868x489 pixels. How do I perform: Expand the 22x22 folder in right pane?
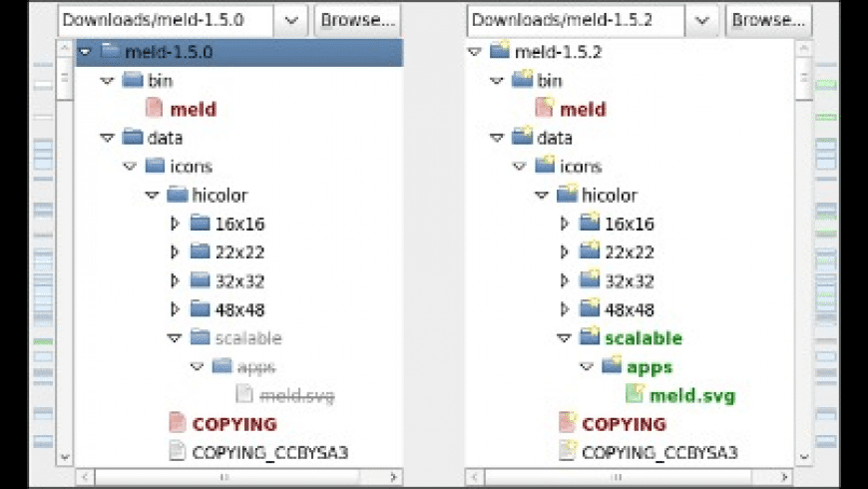[565, 251]
